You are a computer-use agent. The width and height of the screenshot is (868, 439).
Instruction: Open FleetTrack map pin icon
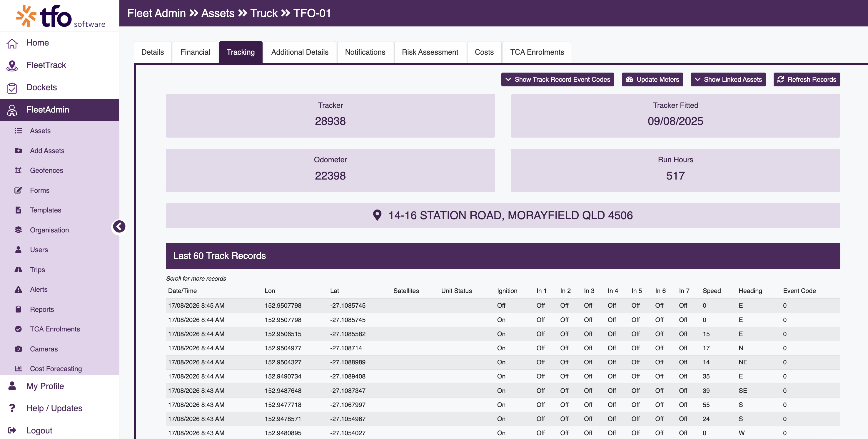tap(12, 65)
